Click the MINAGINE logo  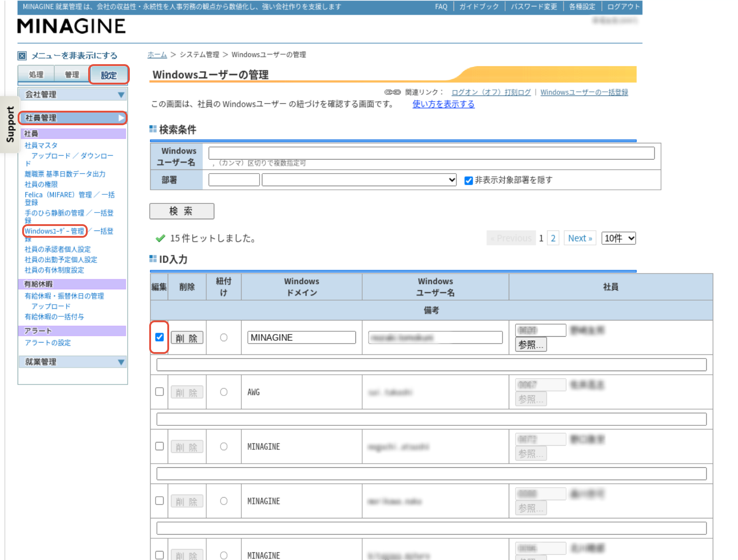(x=71, y=26)
